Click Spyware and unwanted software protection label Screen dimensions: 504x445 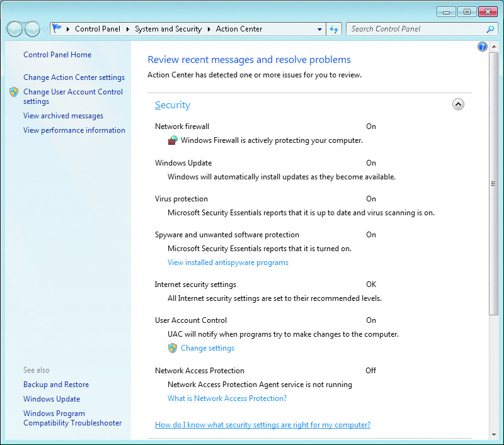click(x=227, y=235)
